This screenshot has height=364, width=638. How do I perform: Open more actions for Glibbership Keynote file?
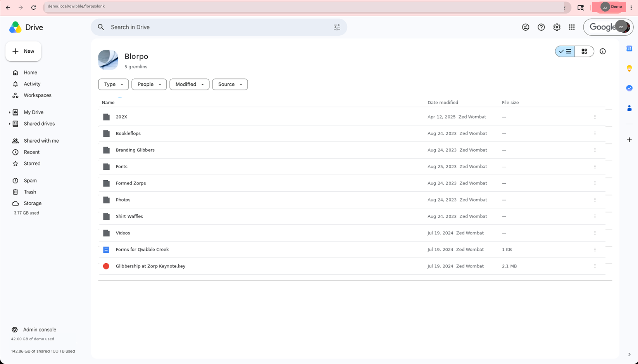595,266
